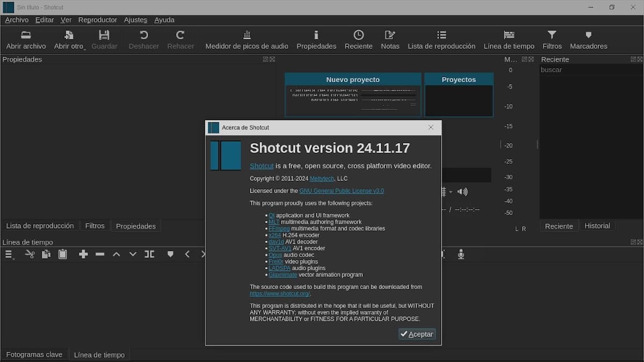This screenshot has height=362, width=644.
Task: Open the Filtros funnel toolbar icon
Action: [552, 35]
